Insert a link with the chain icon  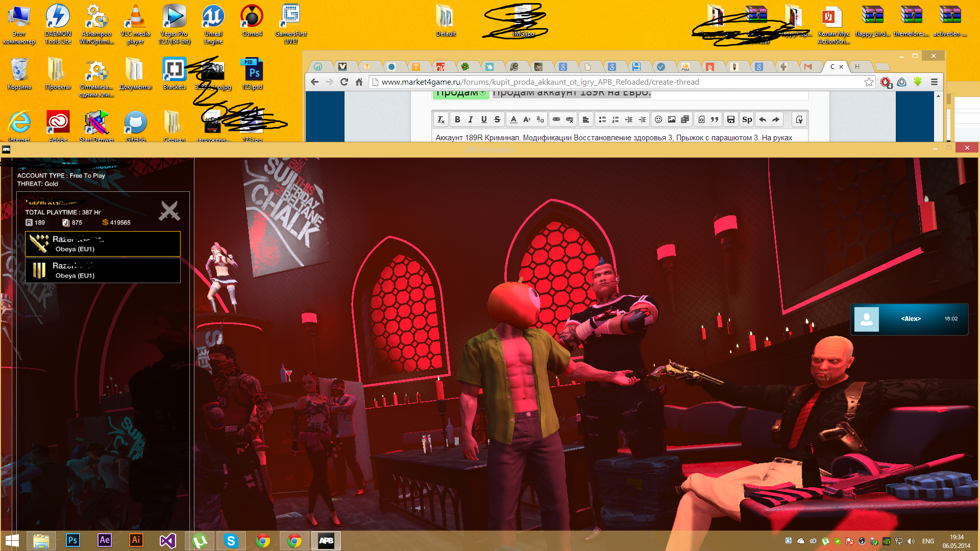(x=556, y=119)
